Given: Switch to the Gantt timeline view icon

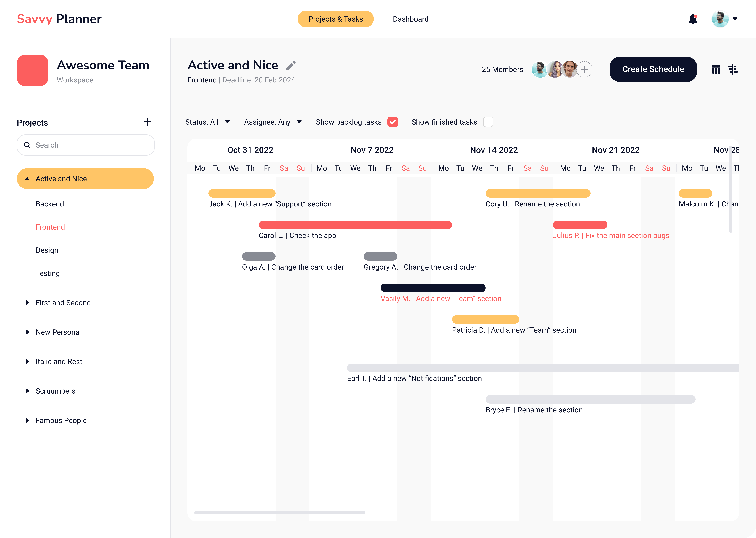Looking at the screenshot, I should [x=733, y=70].
